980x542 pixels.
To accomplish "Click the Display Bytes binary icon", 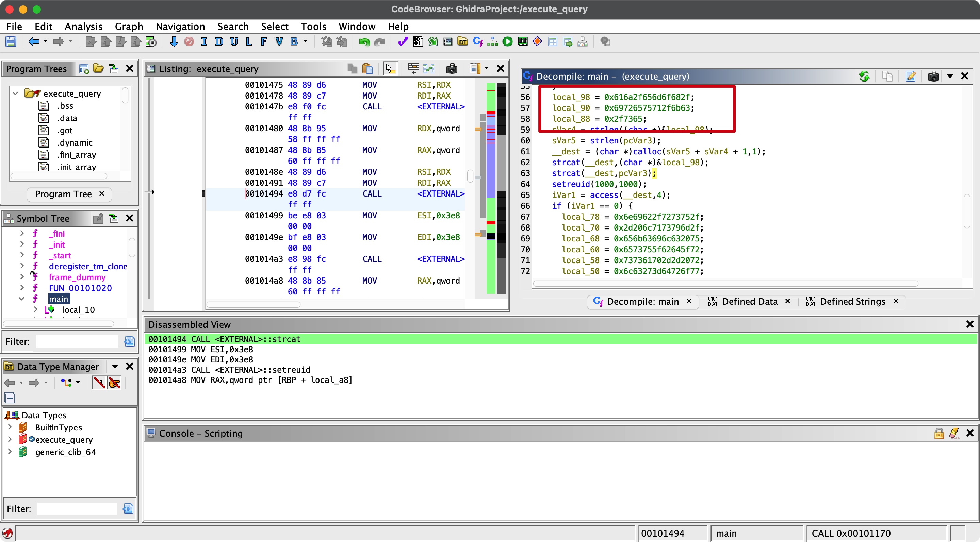I will [418, 41].
